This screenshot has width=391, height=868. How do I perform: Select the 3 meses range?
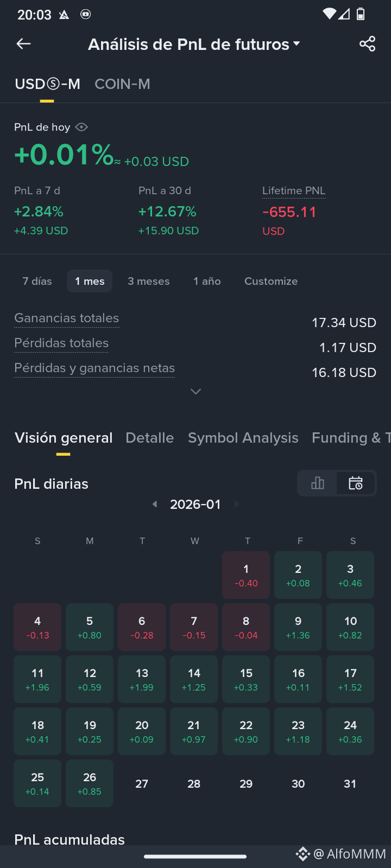[149, 281]
